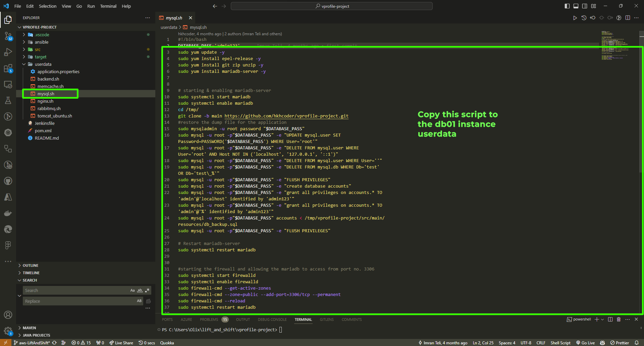Show additional activity bar views ellipsis

pos(8,261)
